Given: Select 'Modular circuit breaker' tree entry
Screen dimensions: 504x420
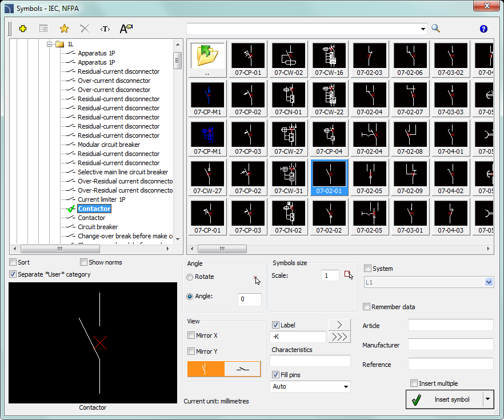Looking at the screenshot, I should pyautogui.click(x=109, y=145).
